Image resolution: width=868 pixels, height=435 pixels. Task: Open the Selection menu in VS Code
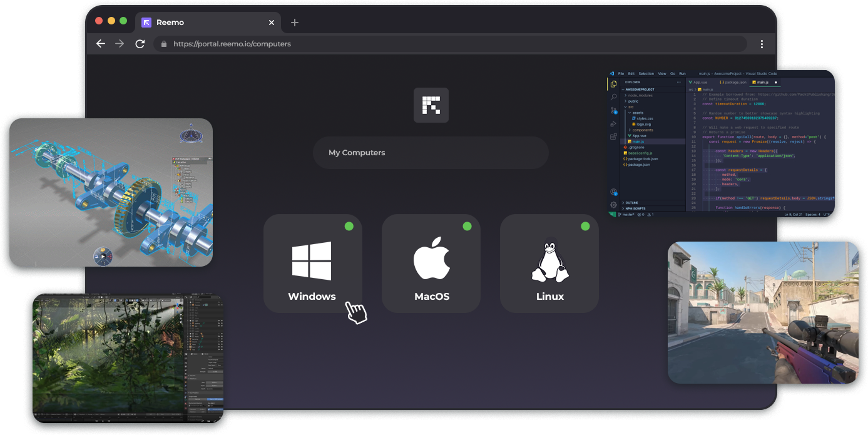[646, 73]
